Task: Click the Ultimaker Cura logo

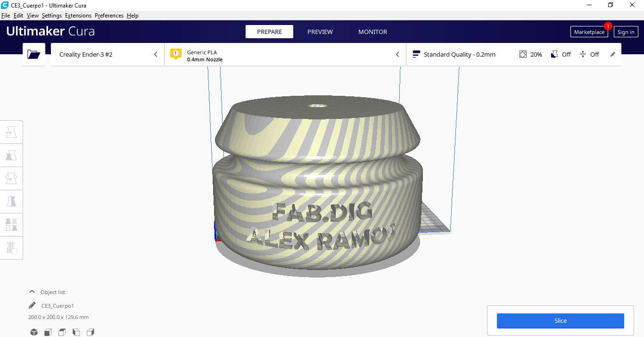Action: pyautogui.click(x=50, y=32)
